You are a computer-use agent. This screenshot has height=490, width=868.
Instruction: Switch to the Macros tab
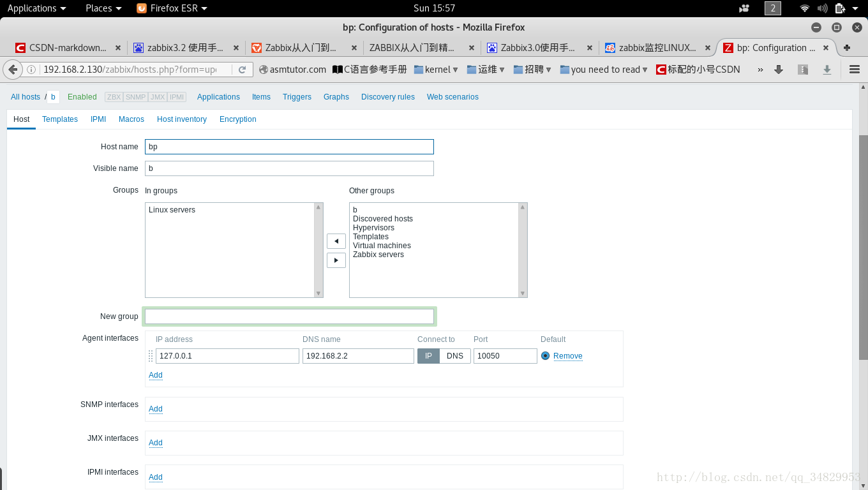tap(131, 119)
